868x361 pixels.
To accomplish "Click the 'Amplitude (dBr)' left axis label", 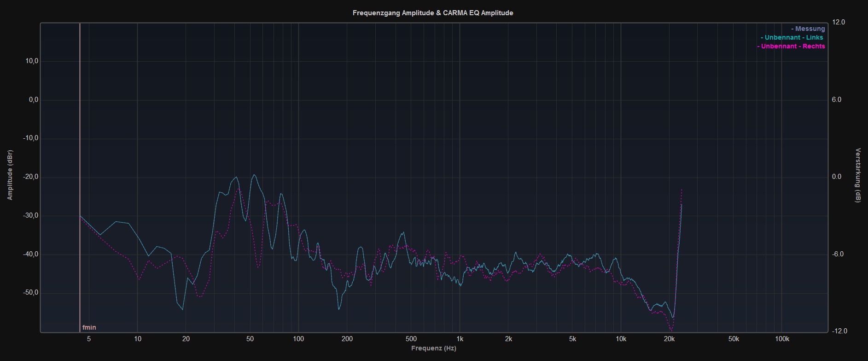I will [x=10, y=175].
